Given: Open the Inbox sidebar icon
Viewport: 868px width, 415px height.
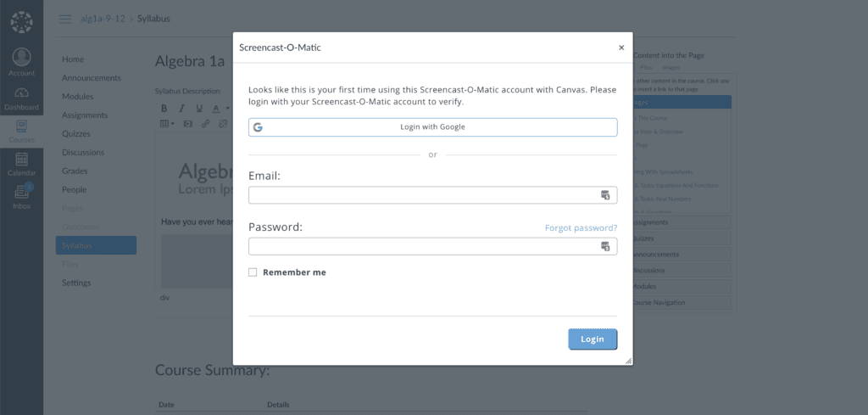Looking at the screenshot, I should point(21,192).
